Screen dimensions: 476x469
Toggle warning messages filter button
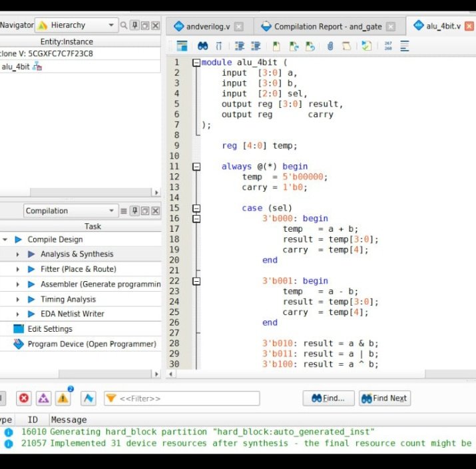(x=63, y=398)
